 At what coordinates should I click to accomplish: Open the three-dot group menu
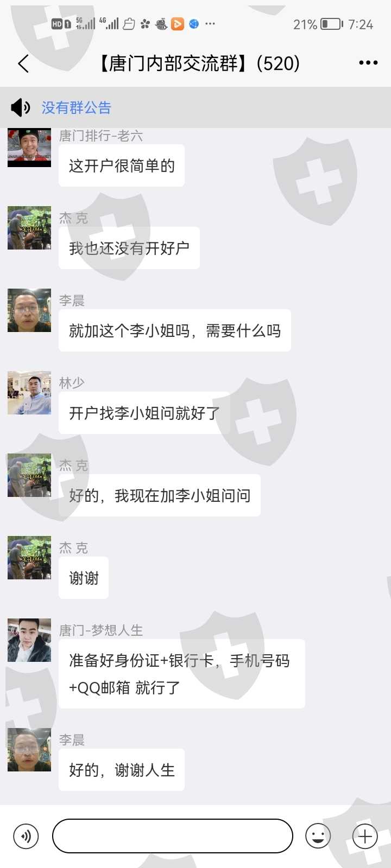pyautogui.click(x=368, y=63)
